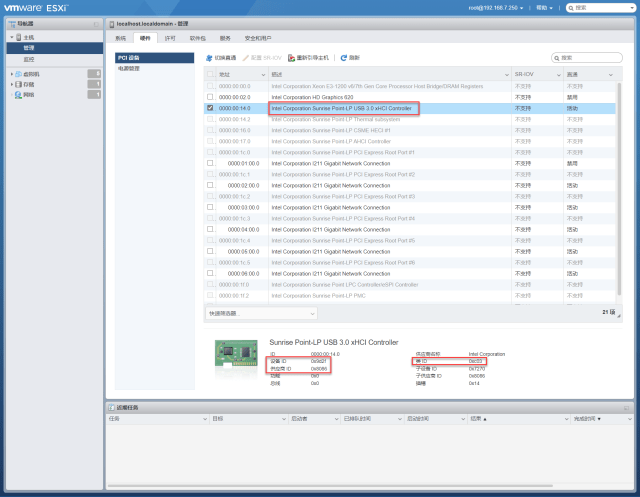Image resolution: width=640 pixels, height=497 pixels.
Task: Check the I211 device at 0000:03:00.0
Action: [x=210, y=207]
